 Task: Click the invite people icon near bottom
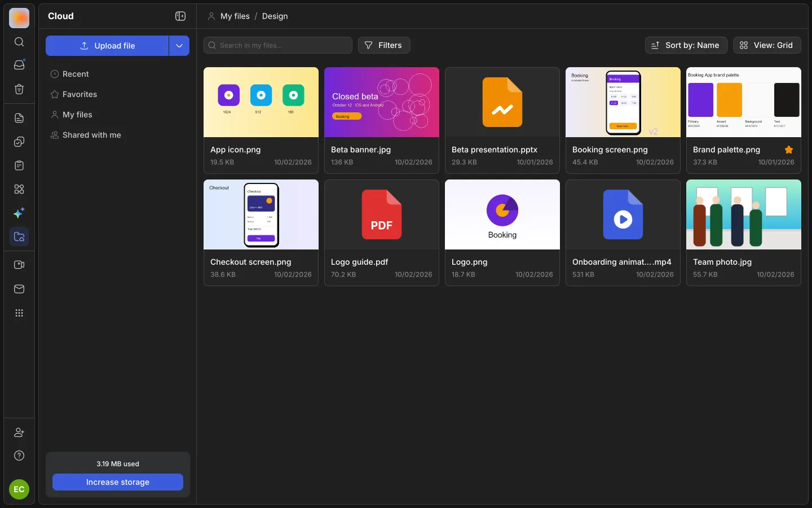[19, 432]
